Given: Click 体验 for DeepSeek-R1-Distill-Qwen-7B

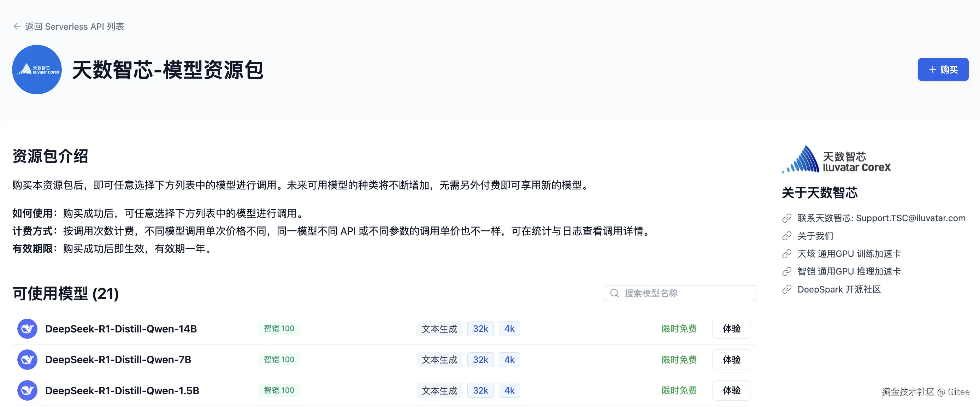Looking at the screenshot, I should [x=731, y=359].
